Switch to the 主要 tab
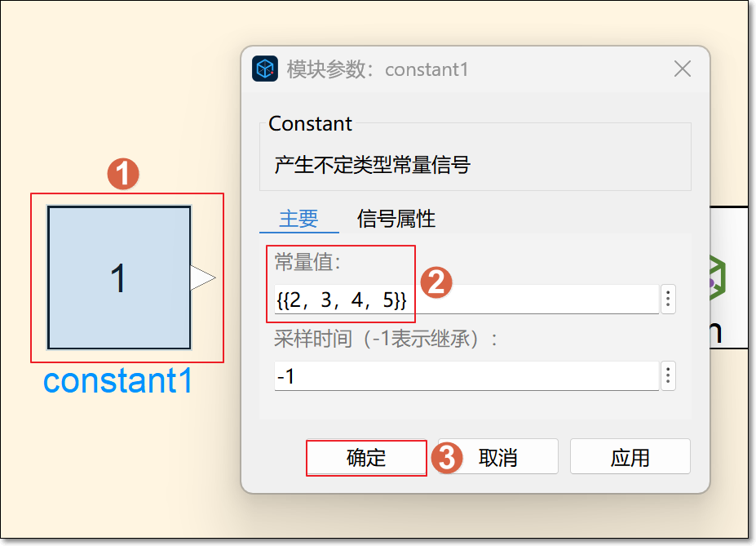The image size is (756, 546). tap(298, 219)
